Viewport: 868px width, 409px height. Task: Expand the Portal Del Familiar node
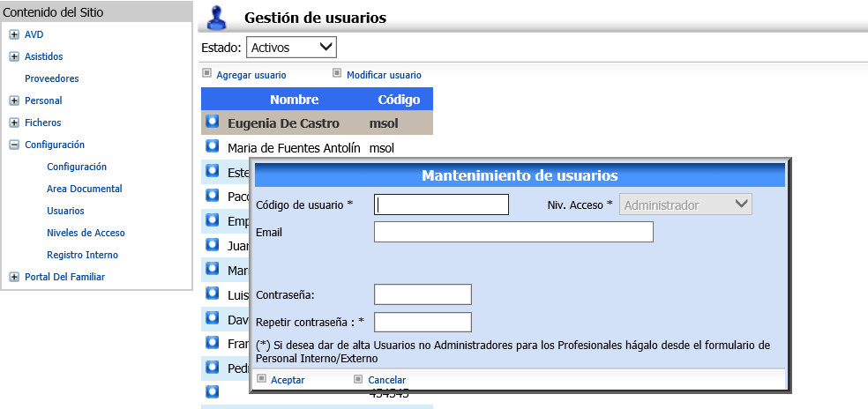[14, 277]
